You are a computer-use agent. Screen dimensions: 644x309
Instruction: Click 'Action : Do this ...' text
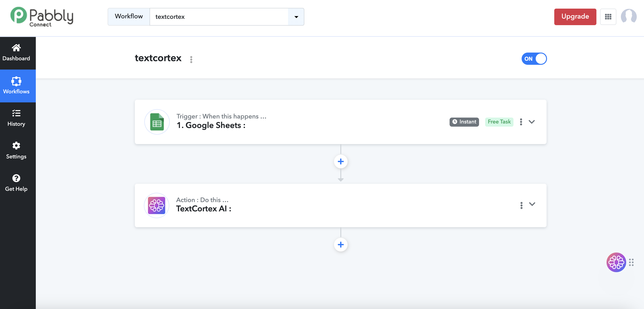coord(202,200)
